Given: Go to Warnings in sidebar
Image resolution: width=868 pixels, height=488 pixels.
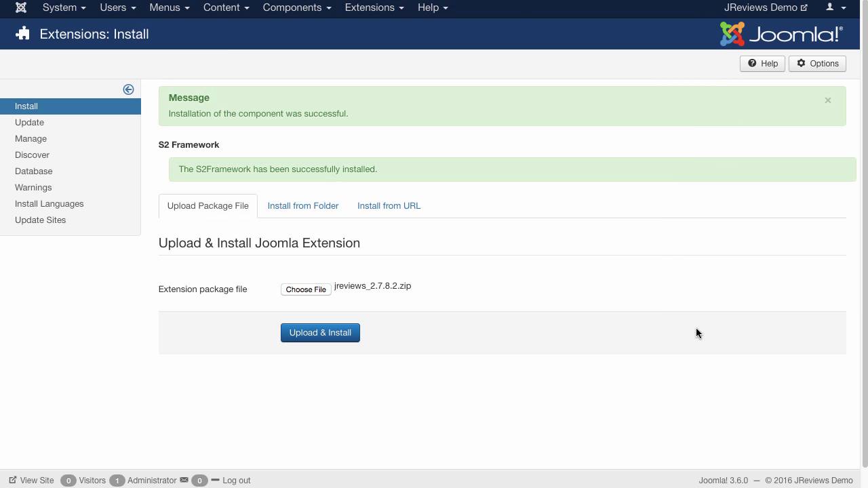Looking at the screenshot, I should coord(33,188).
